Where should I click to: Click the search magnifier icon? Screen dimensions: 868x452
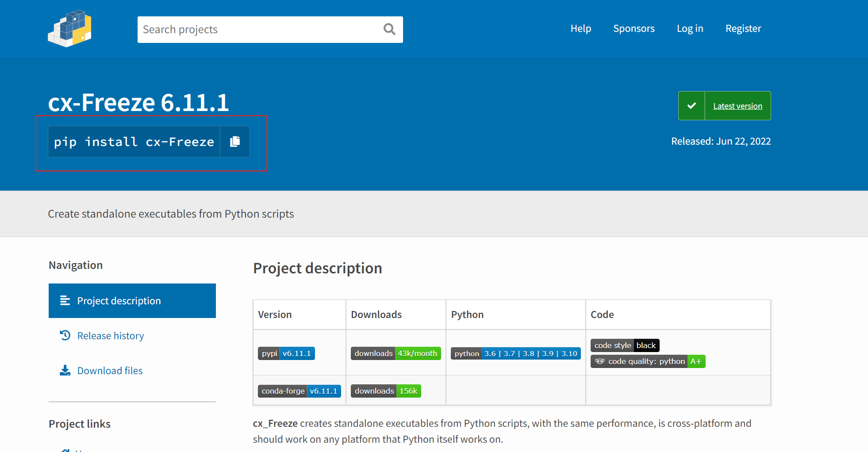point(389,29)
